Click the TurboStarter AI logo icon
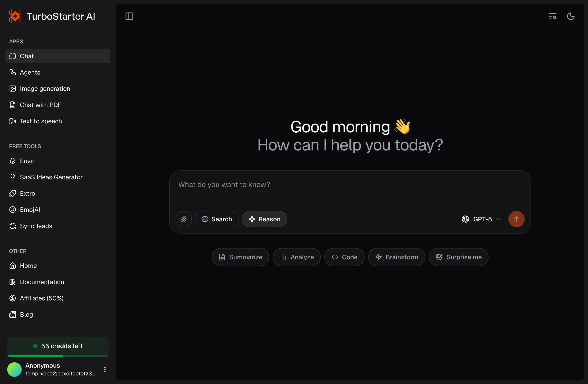The height and width of the screenshot is (384, 588). tap(15, 16)
